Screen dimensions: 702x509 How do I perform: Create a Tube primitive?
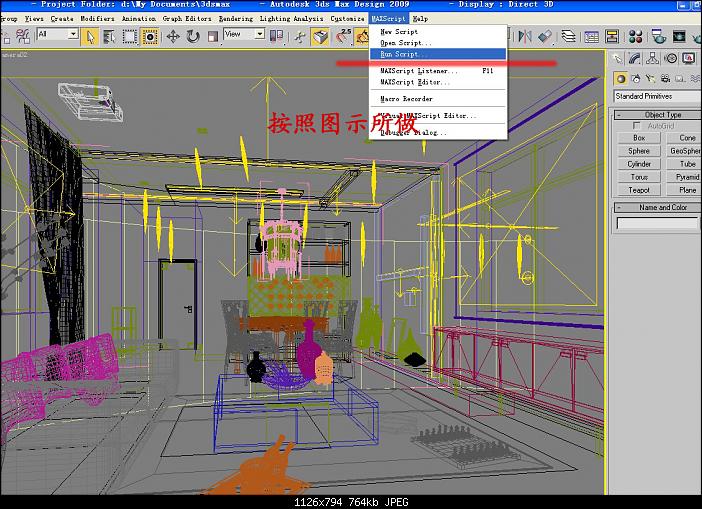click(684, 164)
